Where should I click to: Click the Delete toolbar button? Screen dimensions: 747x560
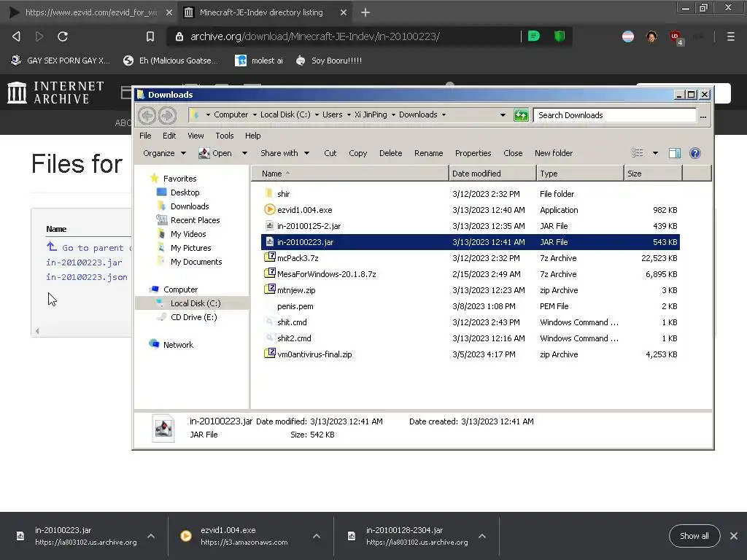pos(391,153)
